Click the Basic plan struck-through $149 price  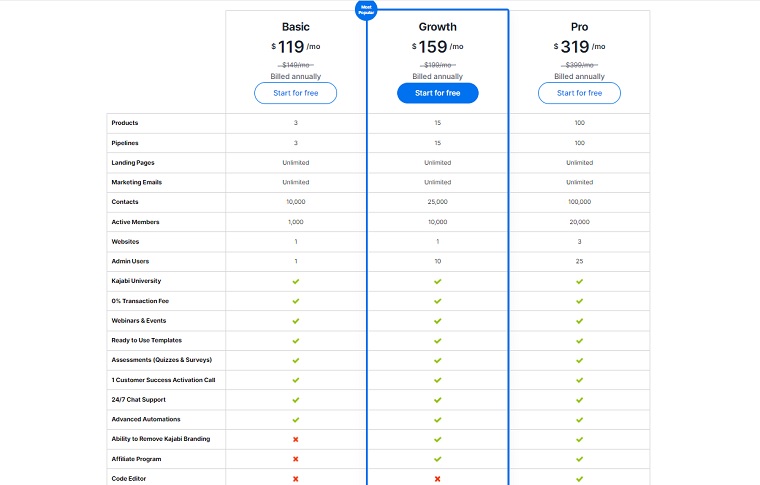point(296,64)
